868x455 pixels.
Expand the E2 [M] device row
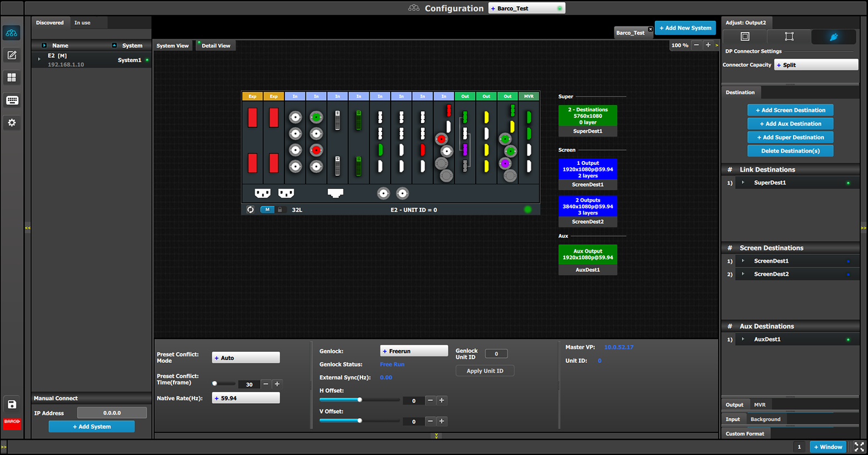(x=39, y=58)
